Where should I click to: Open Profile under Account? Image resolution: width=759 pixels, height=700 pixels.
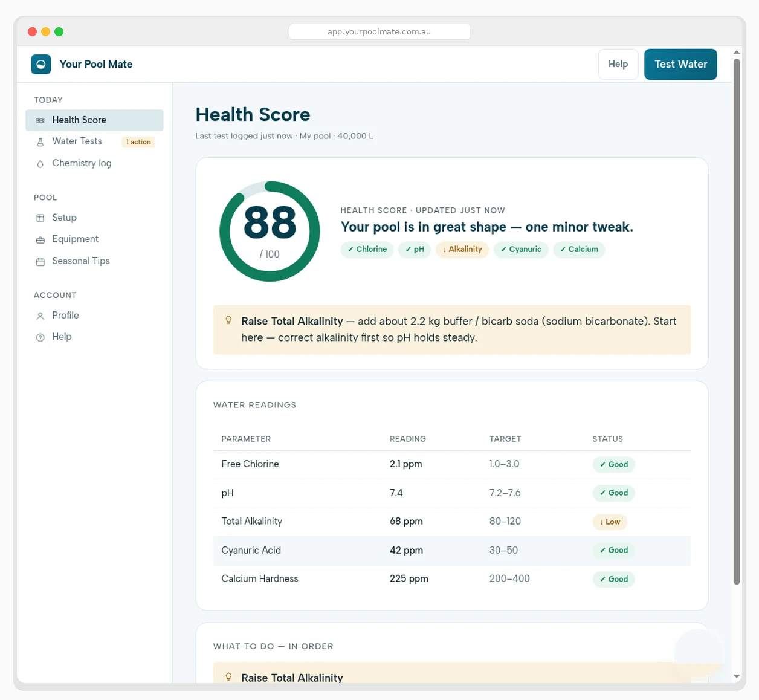click(94, 316)
